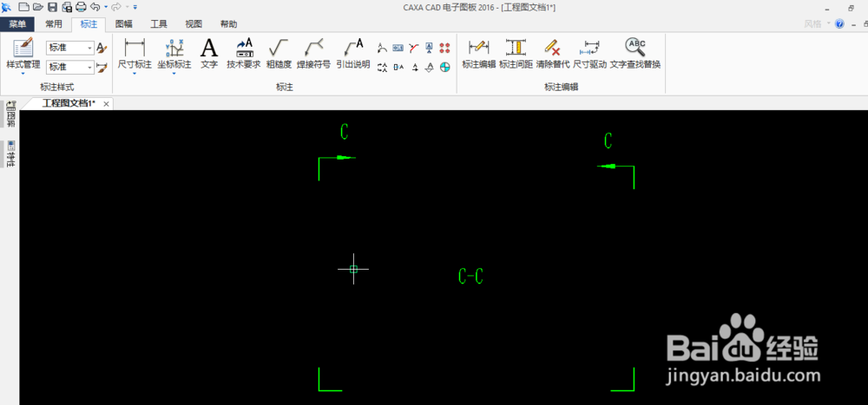Select the 粗糙度 surface roughness tool
868x405 pixels.
tap(279, 54)
